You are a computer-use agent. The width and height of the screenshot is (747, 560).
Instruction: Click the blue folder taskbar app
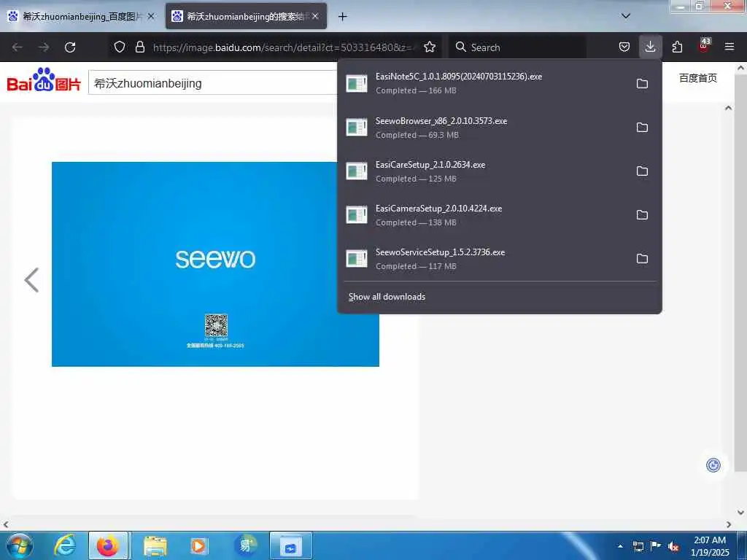coord(290,545)
